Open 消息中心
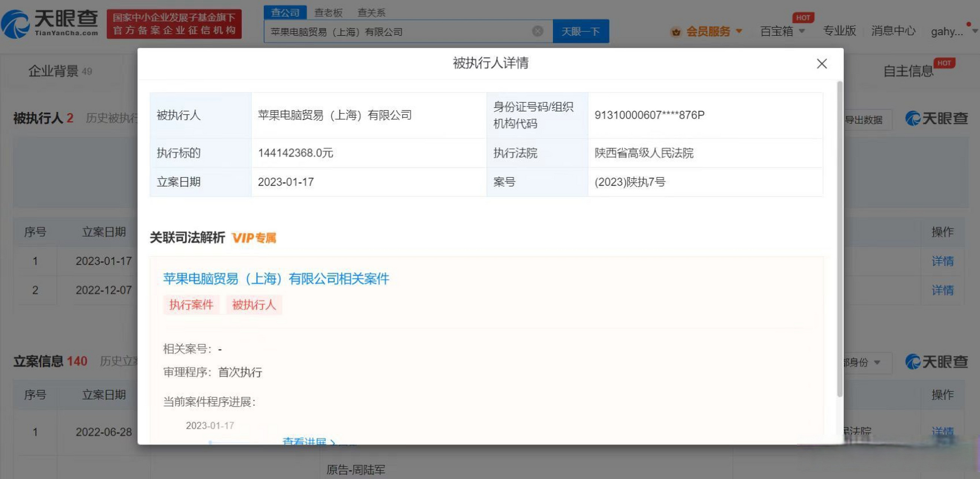The height and width of the screenshot is (479, 980). (x=893, y=30)
